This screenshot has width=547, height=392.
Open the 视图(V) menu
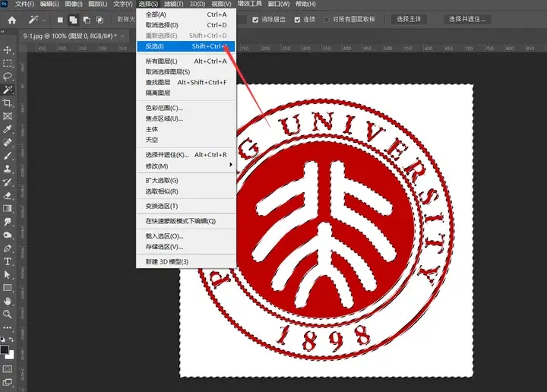tap(221, 5)
